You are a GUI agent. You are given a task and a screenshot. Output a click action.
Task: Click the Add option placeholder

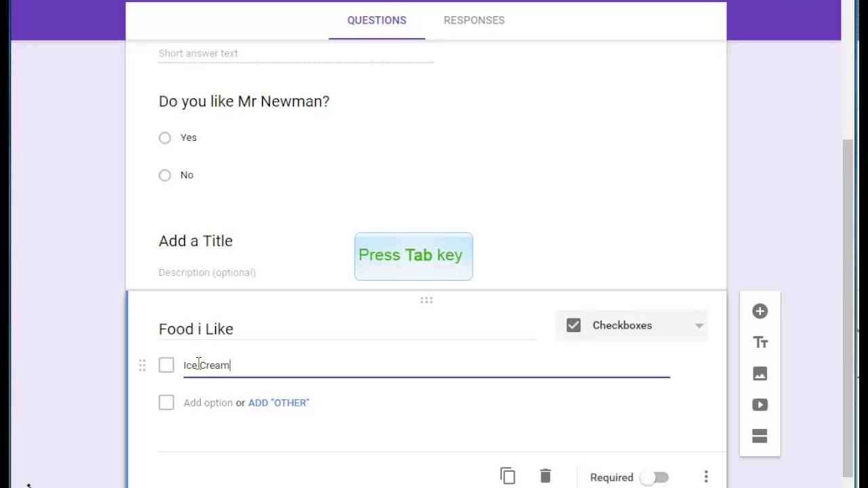point(208,403)
